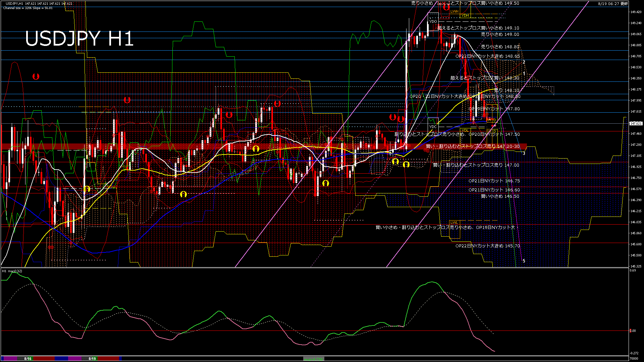Viewport: 644px width, 362px height.
Task: Click the current price tag 147.621
Action: point(636,123)
